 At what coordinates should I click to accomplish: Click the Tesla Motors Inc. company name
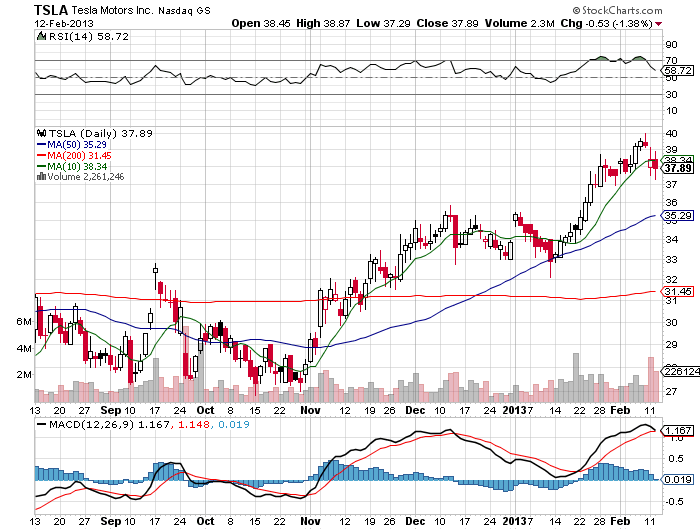pyautogui.click(x=112, y=10)
